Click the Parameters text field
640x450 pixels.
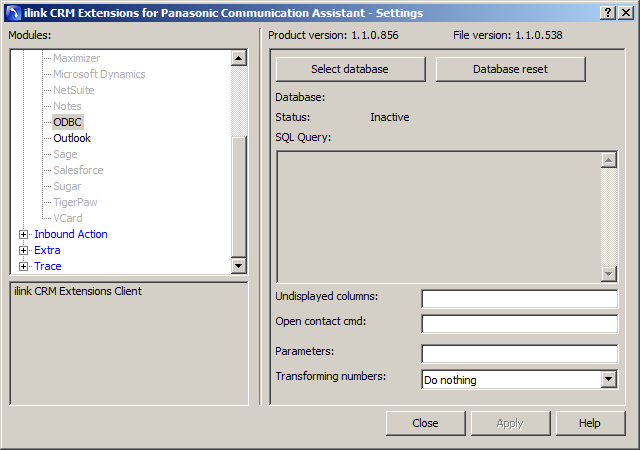point(519,354)
